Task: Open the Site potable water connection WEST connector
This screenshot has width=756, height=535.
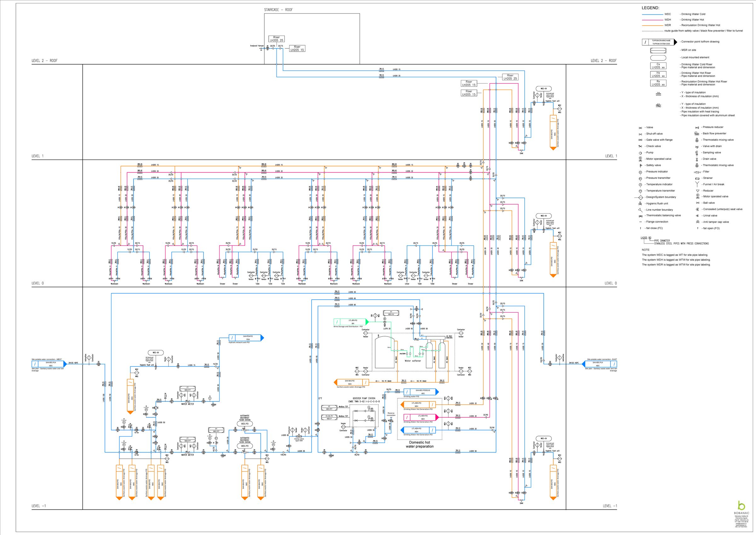Action: coord(49,364)
